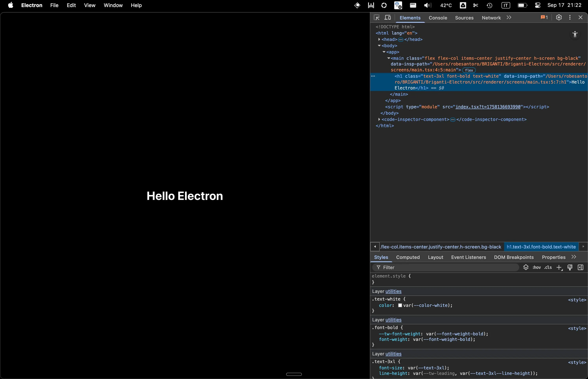
Task: Open utilities layer link above .font-bold
Action: 393,320
